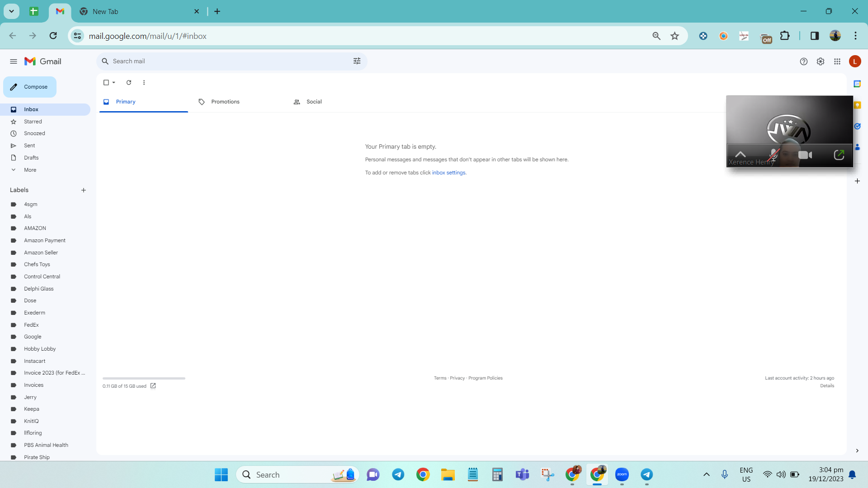
Task: Unmute microphone in Zoom mini window
Action: tap(774, 155)
